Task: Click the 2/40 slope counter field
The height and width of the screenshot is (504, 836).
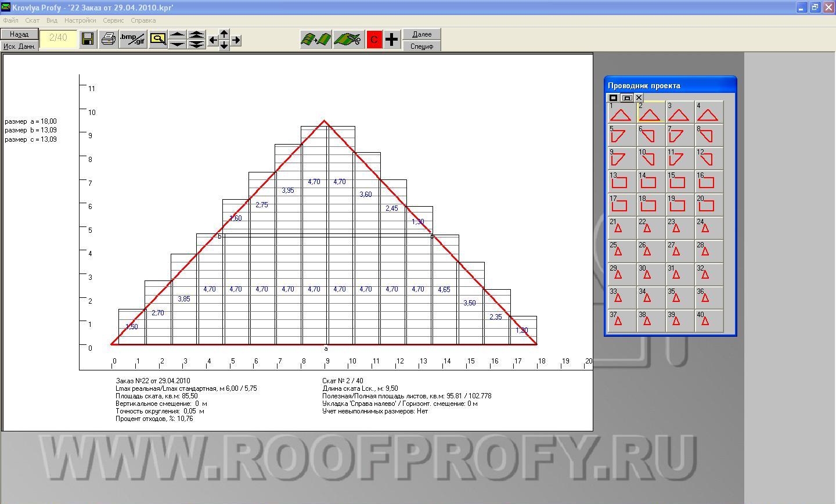Action: pyautogui.click(x=58, y=38)
